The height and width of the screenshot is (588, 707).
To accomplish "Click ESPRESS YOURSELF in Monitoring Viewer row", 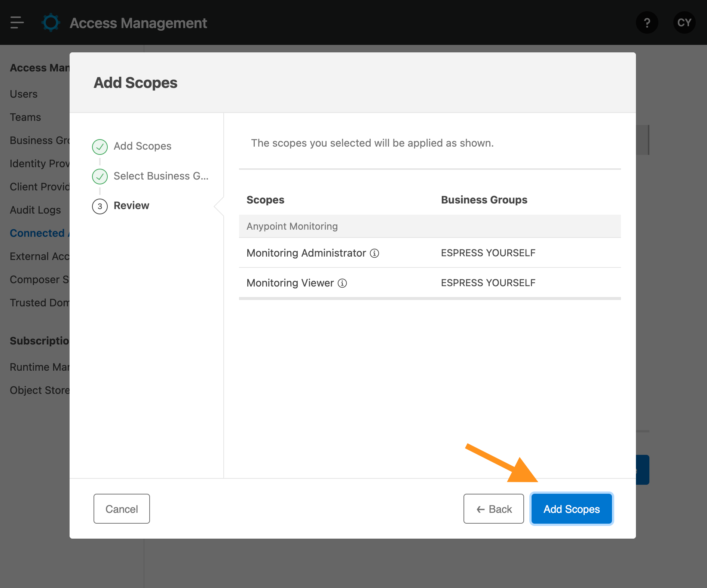I will point(488,283).
